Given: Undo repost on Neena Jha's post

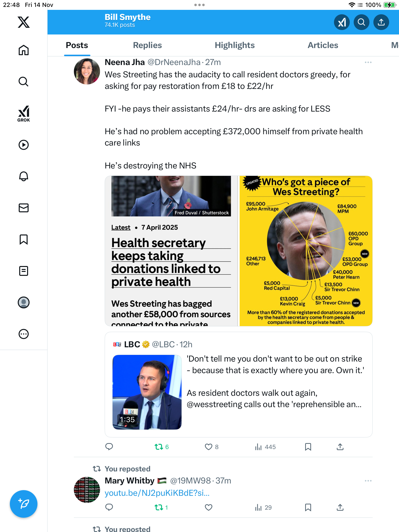Looking at the screenshot, I should (159, 447).
